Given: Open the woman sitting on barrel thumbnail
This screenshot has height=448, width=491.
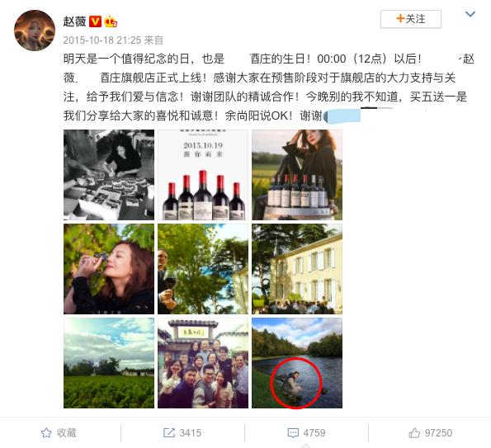Looking at the screenshot, I should click(297, 175).
